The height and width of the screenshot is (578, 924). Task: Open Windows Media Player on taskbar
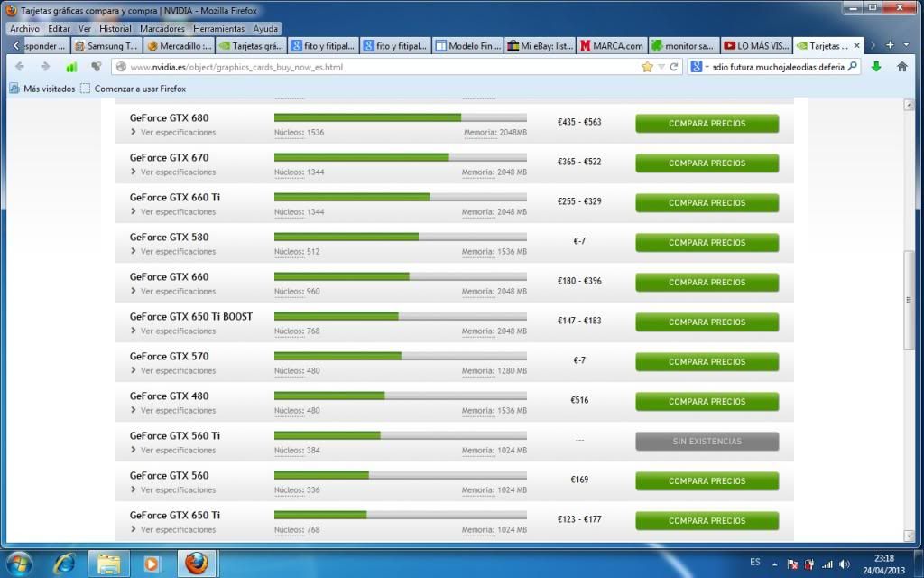[152, 564]
